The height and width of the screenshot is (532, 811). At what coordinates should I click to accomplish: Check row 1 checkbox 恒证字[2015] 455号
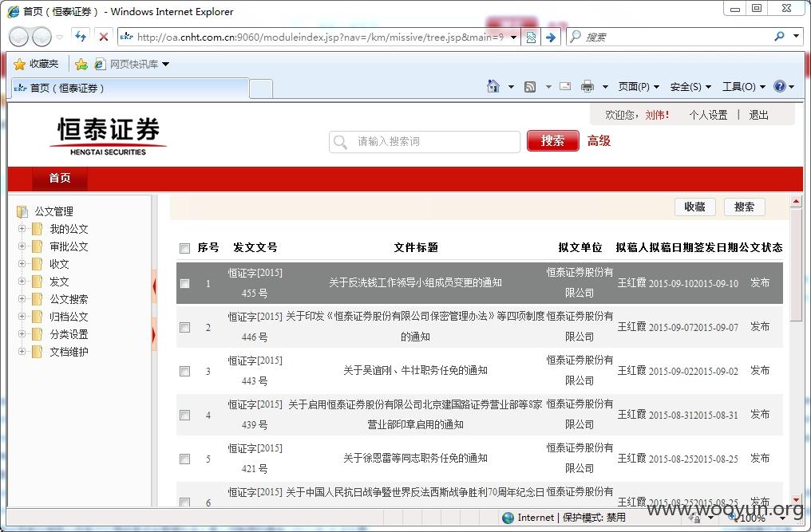pyautogui.click(x=184, y=283)
